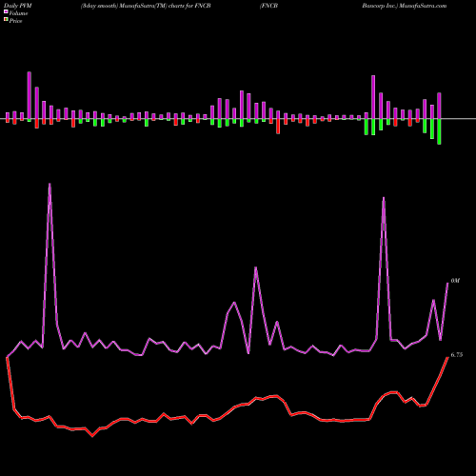476x476 pixels.
Task: Click the '0M' volume value label
Action: point(455,281)
